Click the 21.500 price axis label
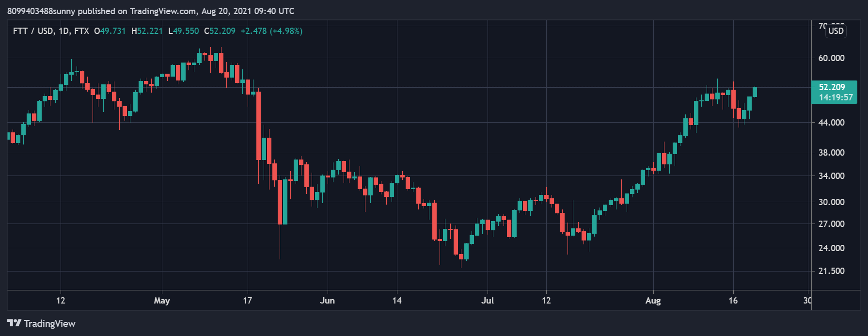Screen dimensions: 868x336 tap(831, 271)
